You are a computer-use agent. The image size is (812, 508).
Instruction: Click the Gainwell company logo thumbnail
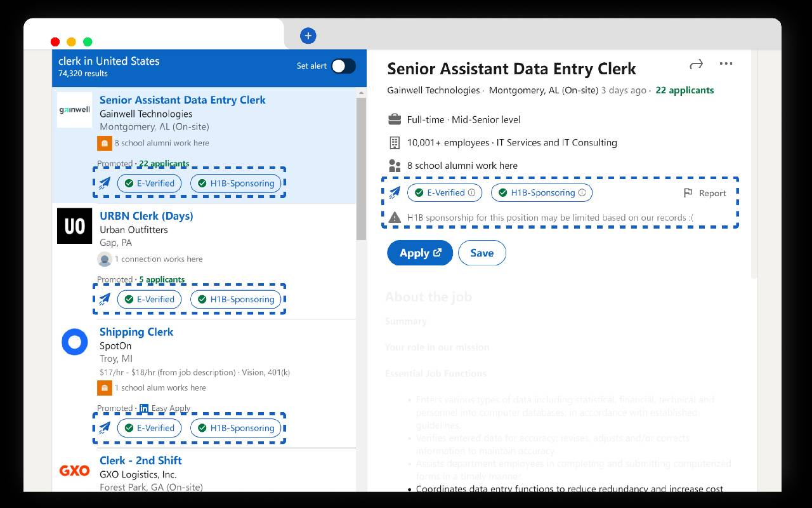[74, 110]
